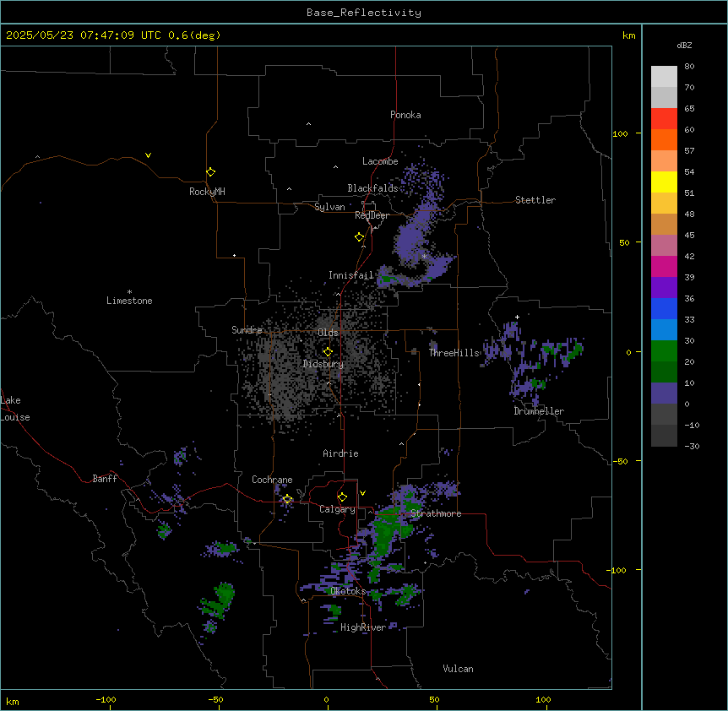The height and width of the screenshot is (711, 728).
Task: Click the -50 tick on the vertical axis
Action: point(620,461)
